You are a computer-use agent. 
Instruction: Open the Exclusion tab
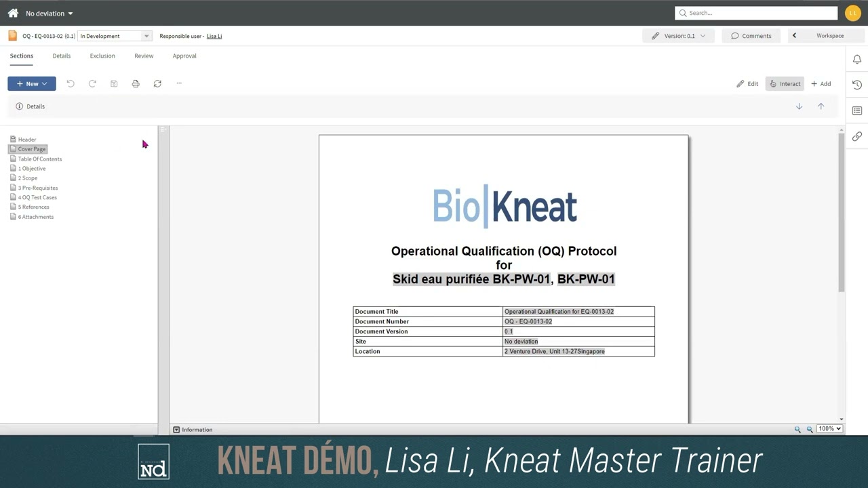click(102, 56)
